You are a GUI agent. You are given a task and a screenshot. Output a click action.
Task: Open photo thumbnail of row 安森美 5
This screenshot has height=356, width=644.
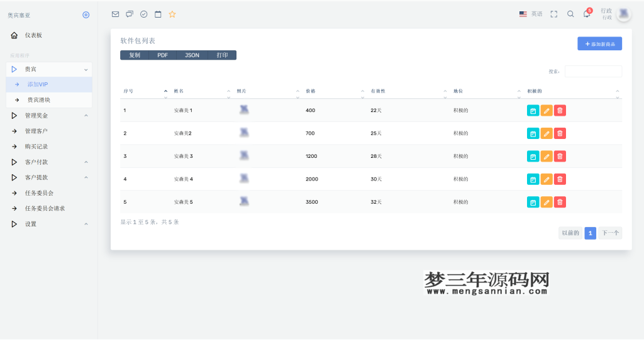click(244, 201)
